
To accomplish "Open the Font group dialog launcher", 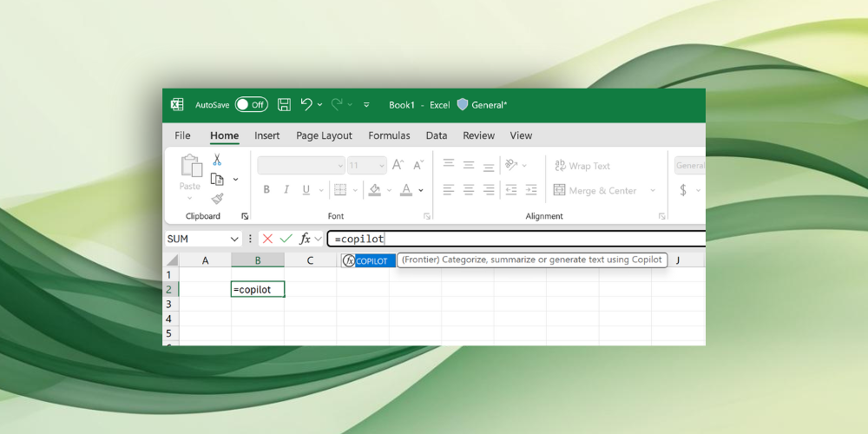I will [427, 216].
